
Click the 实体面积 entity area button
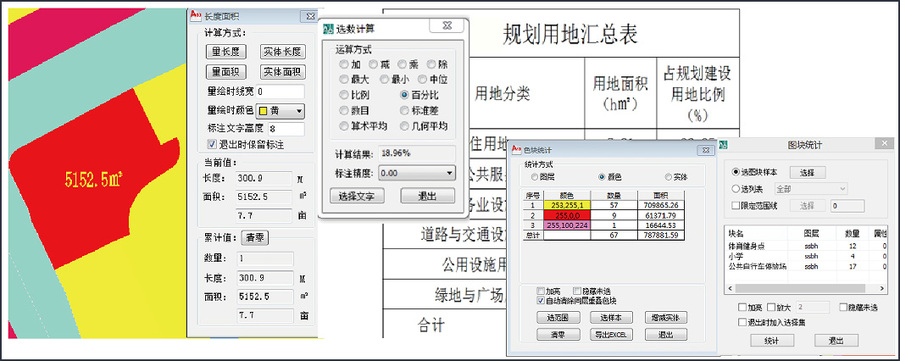tap(282, 72)
